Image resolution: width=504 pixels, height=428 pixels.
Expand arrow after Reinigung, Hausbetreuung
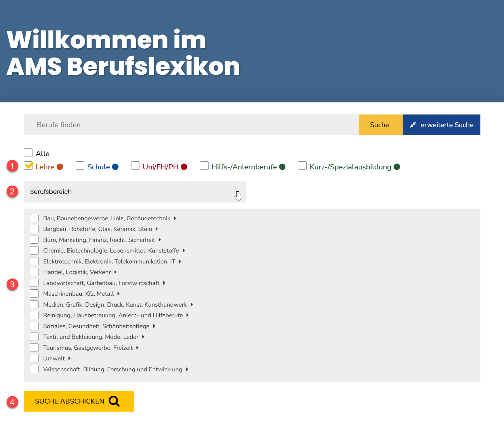coord(187,315)
